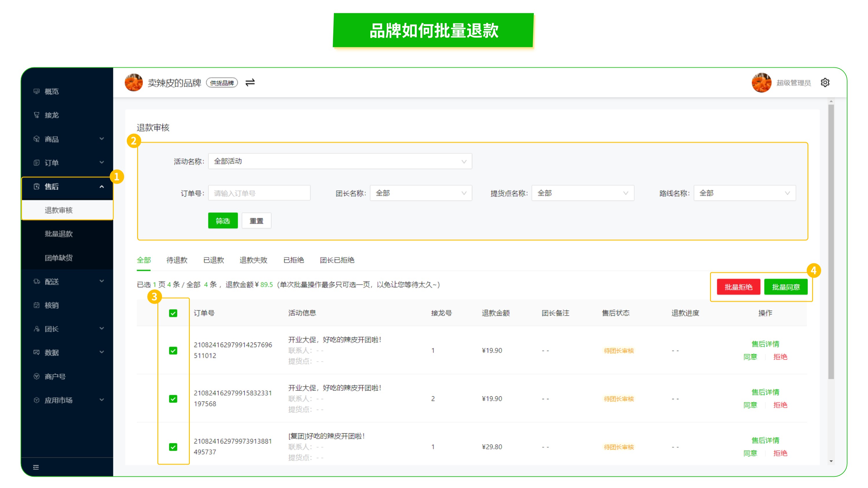Viewport: 868px width, 488px height.
Task: Open the 活动名称 全部活动 dropdown
Action: (x=340, y=161)
